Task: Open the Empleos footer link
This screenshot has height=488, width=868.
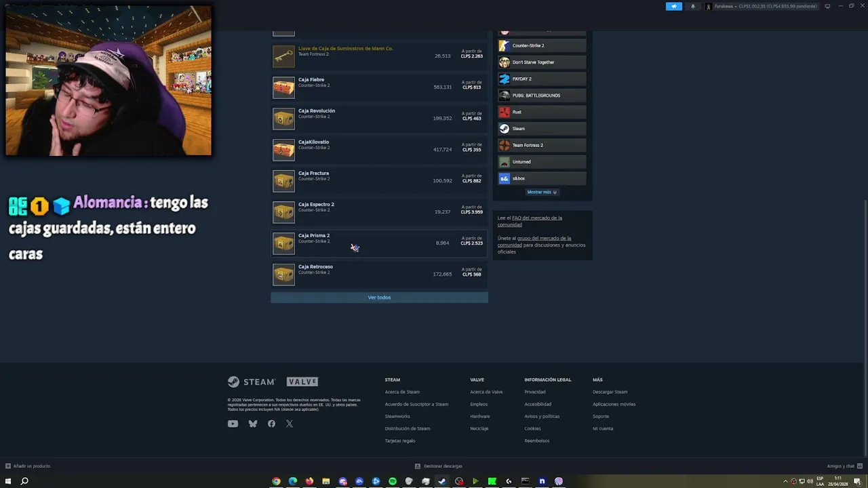Action: click(x=479, y=404)
